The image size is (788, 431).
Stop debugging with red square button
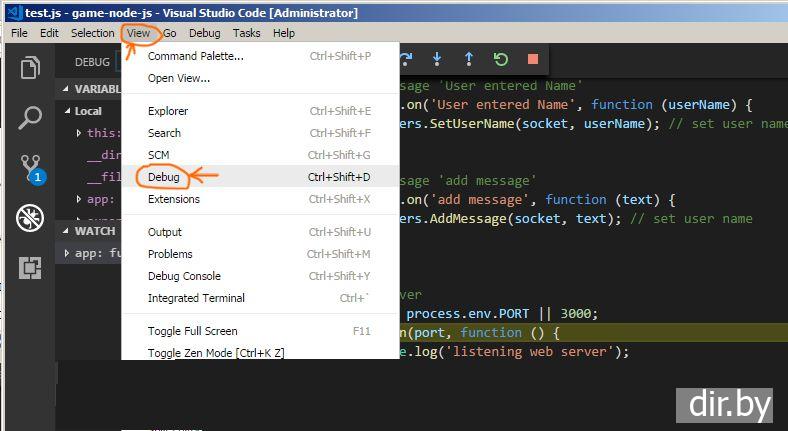[x=533, y=59]
